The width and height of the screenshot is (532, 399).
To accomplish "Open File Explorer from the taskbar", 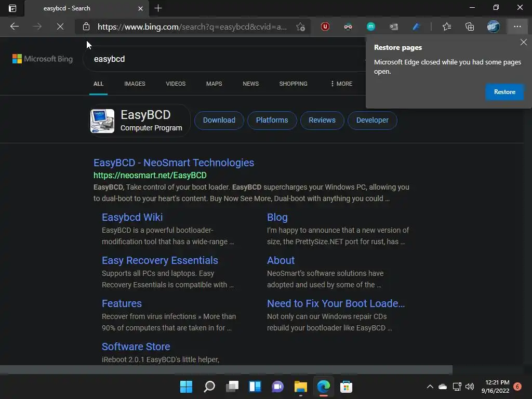I will pos(301,387).
